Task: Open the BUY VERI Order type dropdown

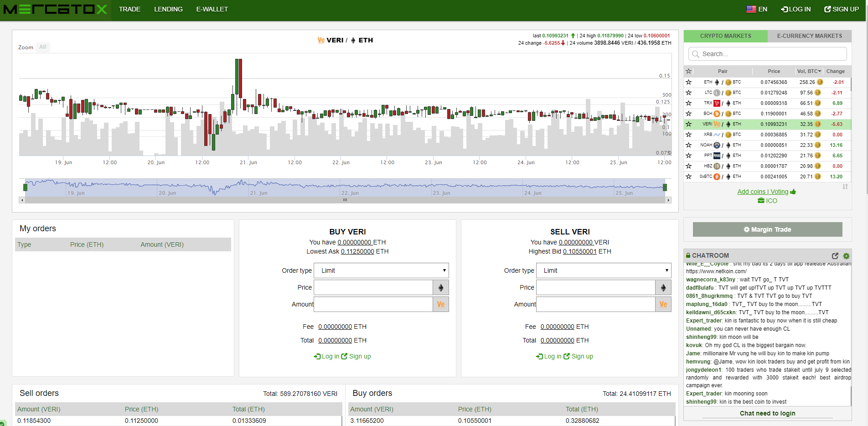Action: (382, 270)
